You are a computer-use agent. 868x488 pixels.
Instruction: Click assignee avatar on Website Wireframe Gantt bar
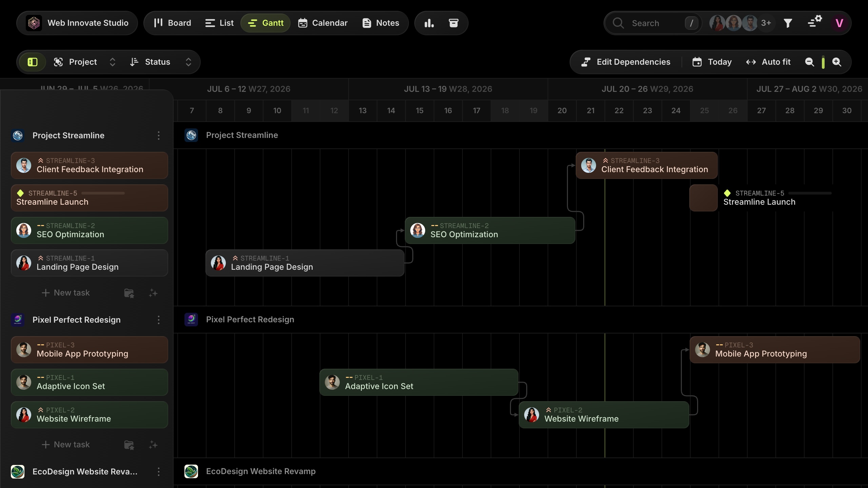click(x=532, y=415)
